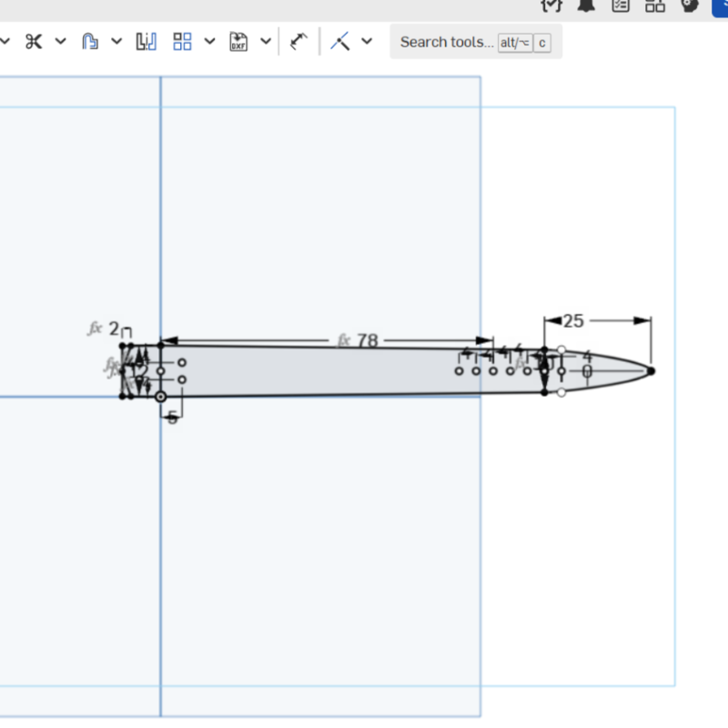Toggle the fx variable on the 2 dimension
This screenshot has height=728, width=728.
click(x=94, y=329)
